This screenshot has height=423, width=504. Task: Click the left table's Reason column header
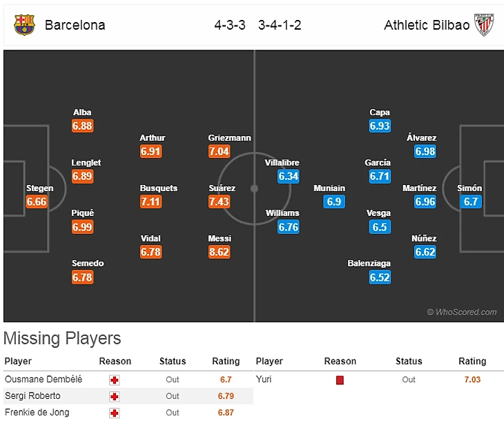click(115, 362)
